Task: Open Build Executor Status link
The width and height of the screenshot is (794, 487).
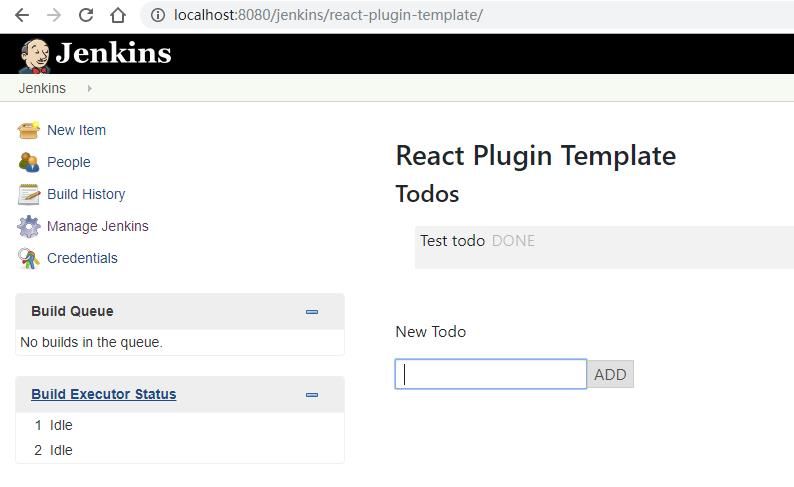Action: click(103, 394)
